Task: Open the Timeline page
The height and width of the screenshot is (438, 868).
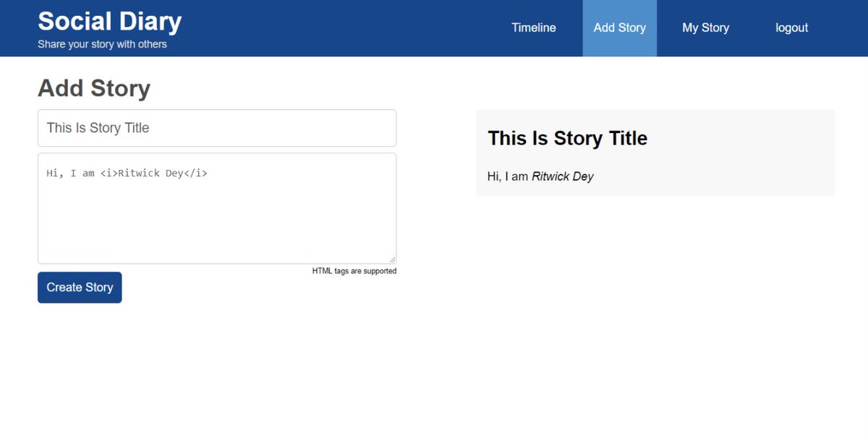Action: (x=534, y=28)
